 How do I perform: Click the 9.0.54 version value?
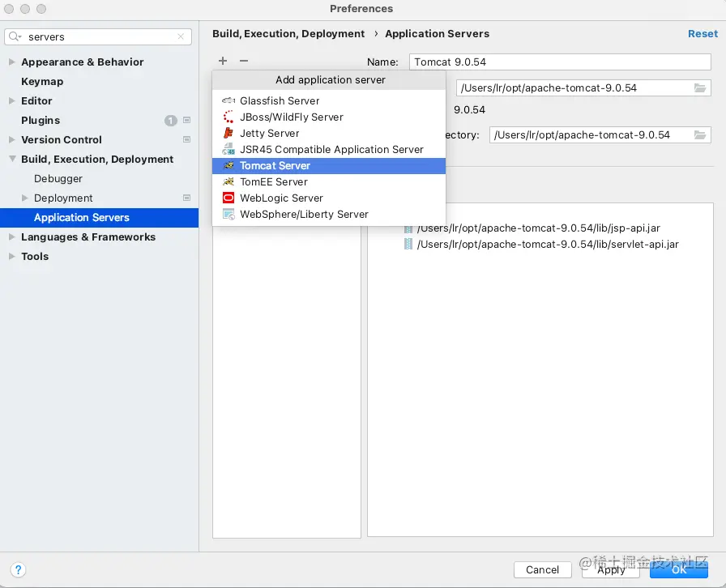click(x=469, y=110)
